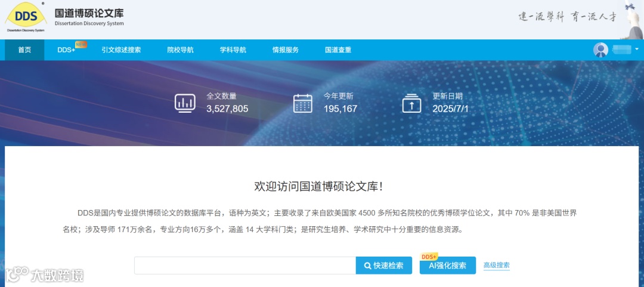
Task: Click the upload icon beside update date
Action: pos(412,103)
